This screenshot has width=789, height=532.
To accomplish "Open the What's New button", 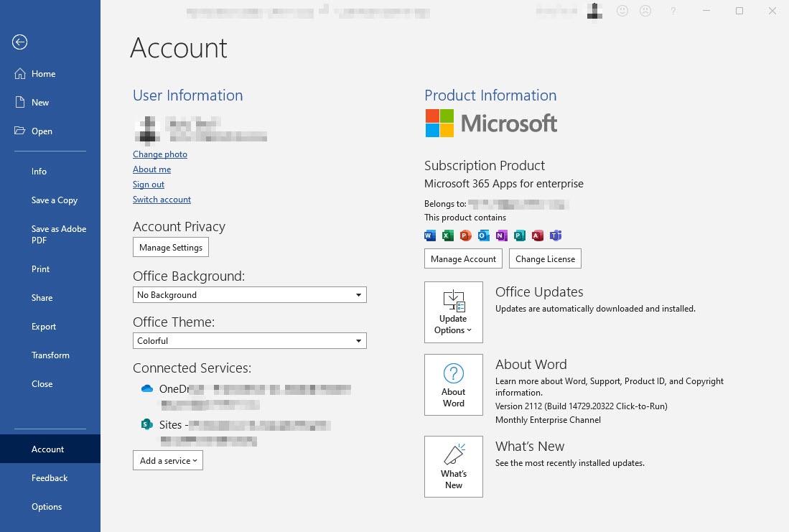I will 454,467.
